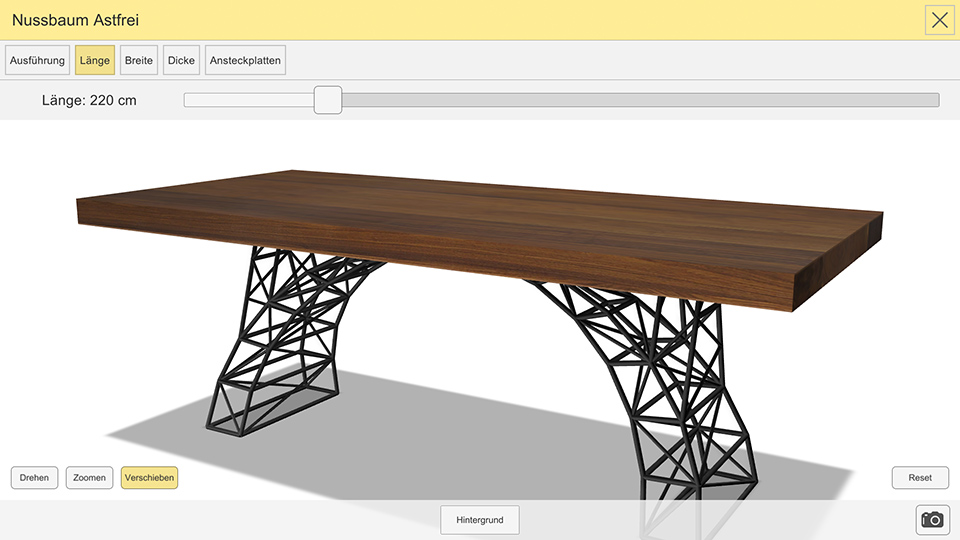Enable Drehen rotate mode
This screenshot has width=960, height=540.
(35, 478)
